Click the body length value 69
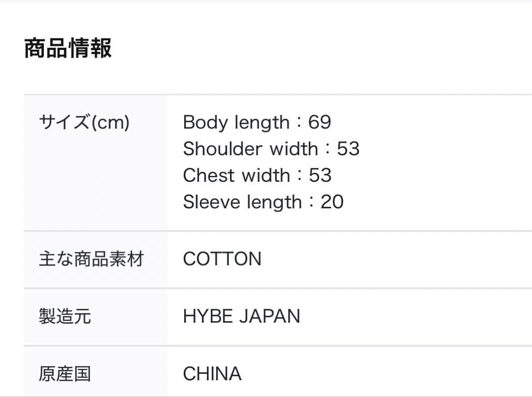 coord(320,122)
